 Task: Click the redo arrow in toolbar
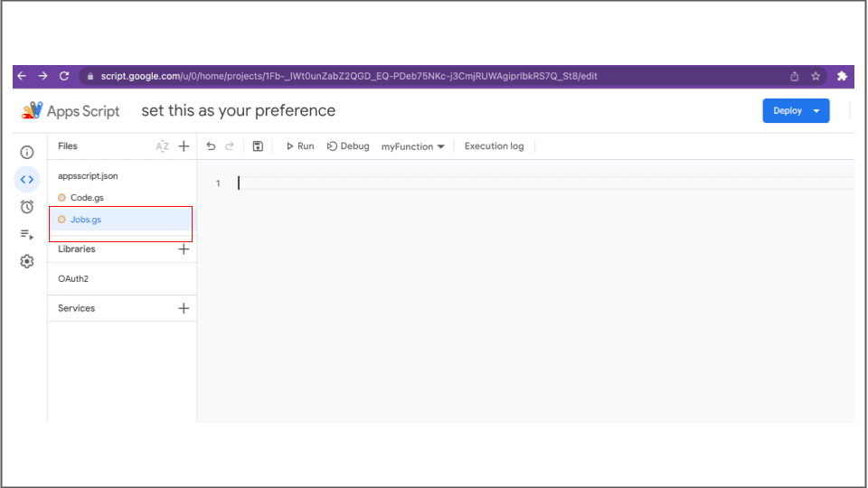click(x=230, y=146)
